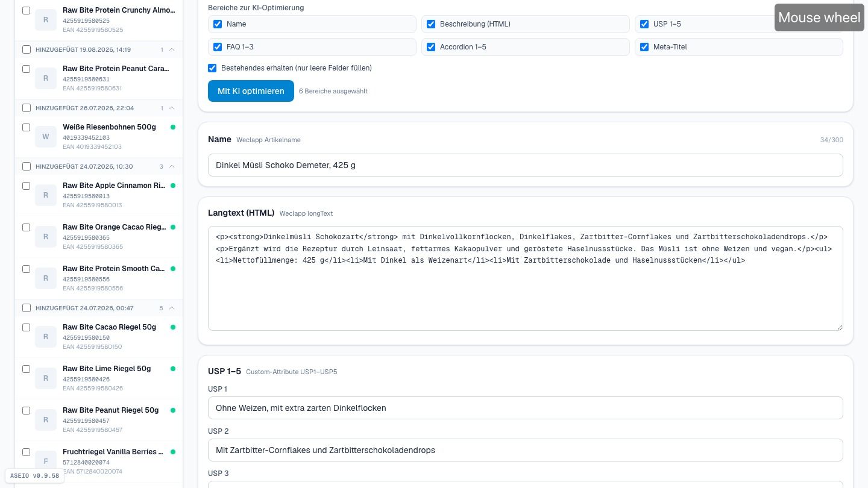Viewport: 868px width, 488px height.
Task: Start optimization with Mit KI optimieren
Action: click(x=251, y=91)
